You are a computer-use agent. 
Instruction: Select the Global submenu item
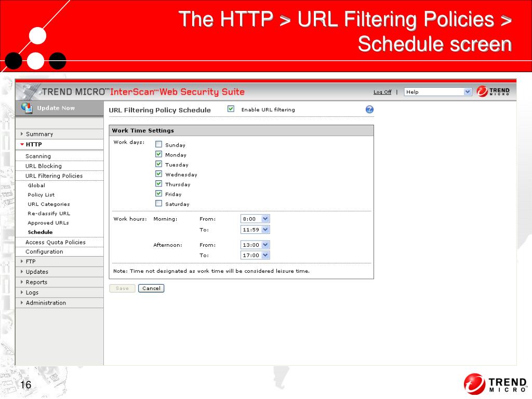[x=36, y=185]
